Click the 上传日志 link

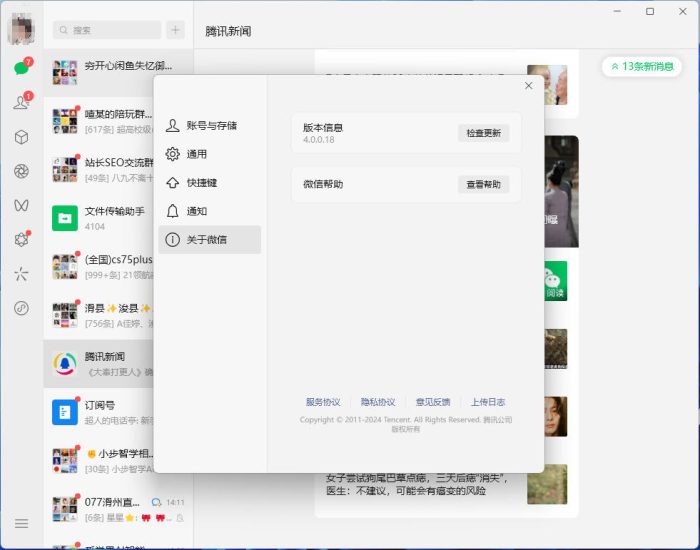[488, 402]
